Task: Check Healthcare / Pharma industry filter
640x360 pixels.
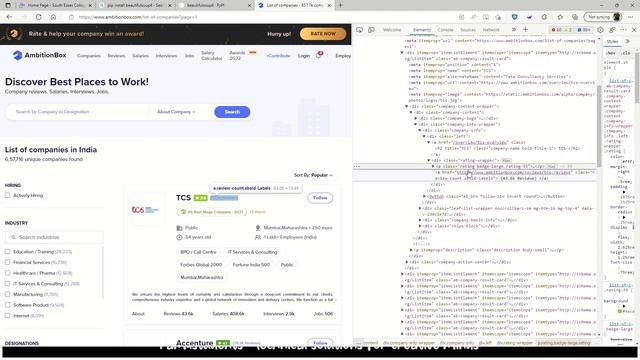Action: [7, 273]
